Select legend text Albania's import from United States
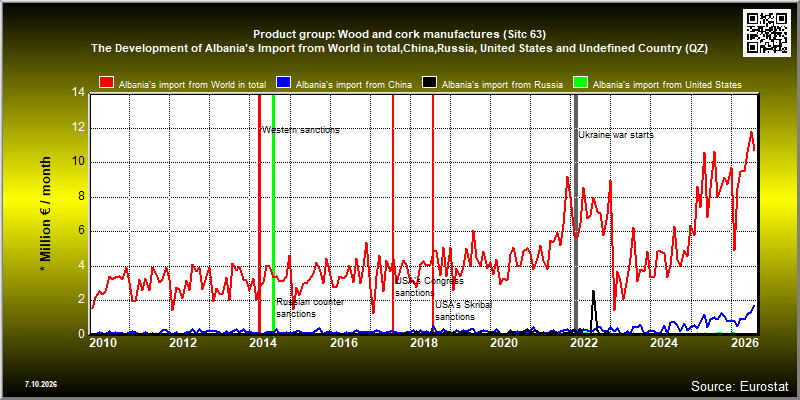The height and width of the screenshot is (400, 800). pos(667,85)
